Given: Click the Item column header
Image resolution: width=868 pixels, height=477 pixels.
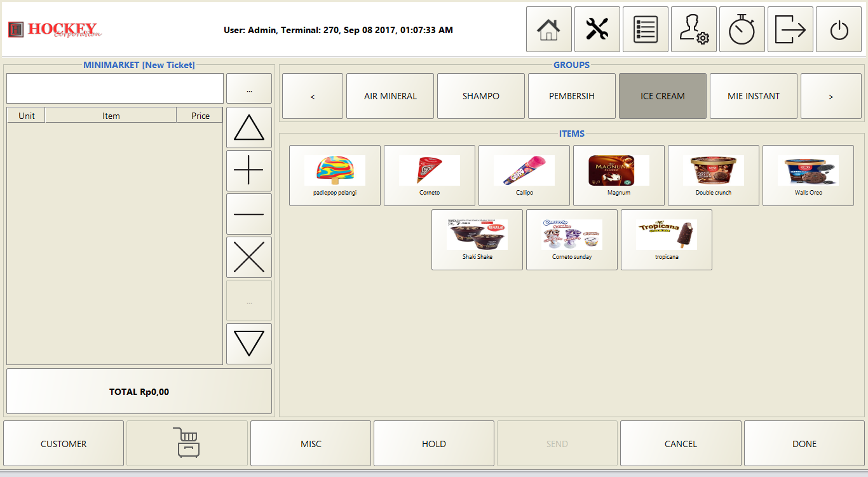Looking at the screenshot, I should click(x=111, y=115).
